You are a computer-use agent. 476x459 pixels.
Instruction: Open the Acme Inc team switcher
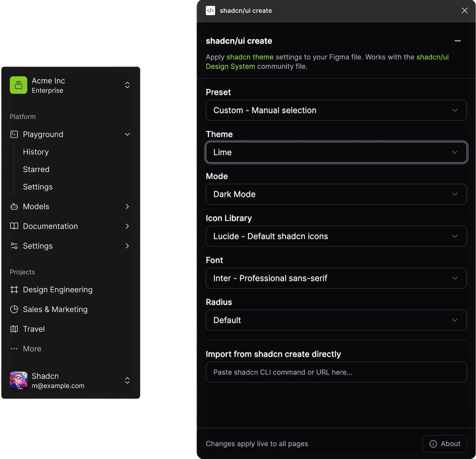click(127, 85)
